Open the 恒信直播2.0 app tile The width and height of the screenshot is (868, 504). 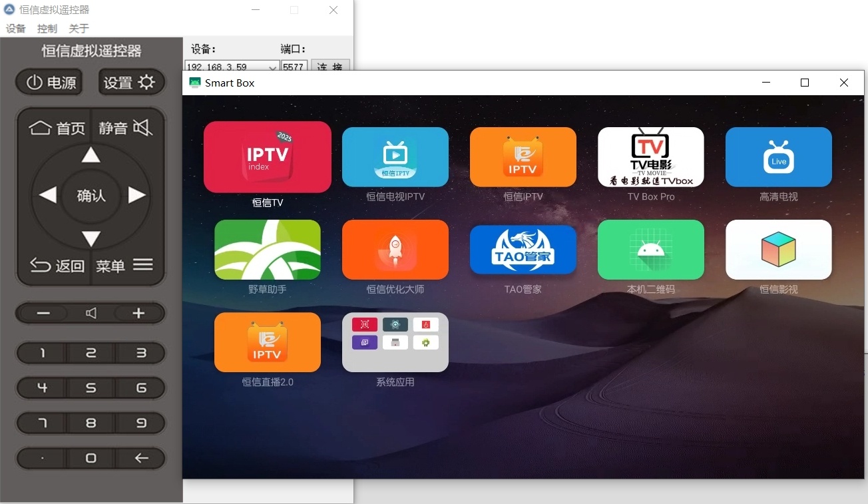(268, 342)
